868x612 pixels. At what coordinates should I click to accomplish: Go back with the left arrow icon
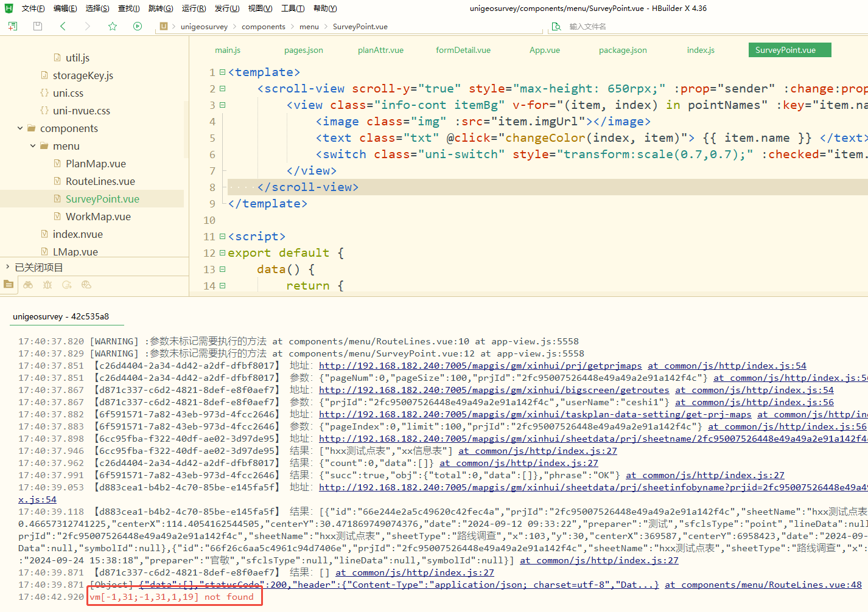tap(63, 26)
